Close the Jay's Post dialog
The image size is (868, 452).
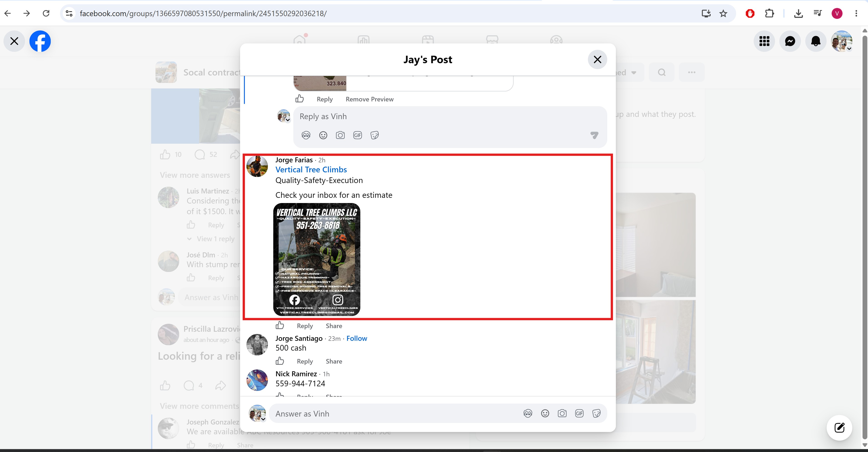[597, 60]
